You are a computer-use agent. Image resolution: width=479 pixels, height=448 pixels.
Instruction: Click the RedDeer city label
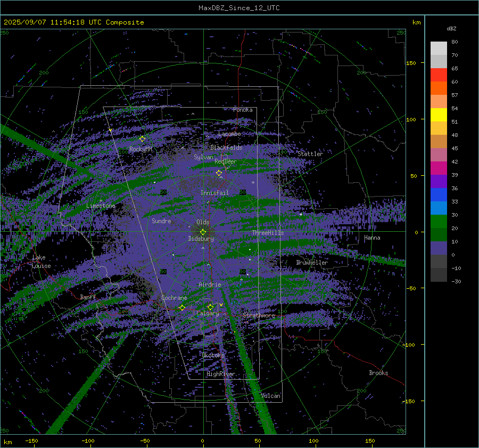(x=226, y=161)
